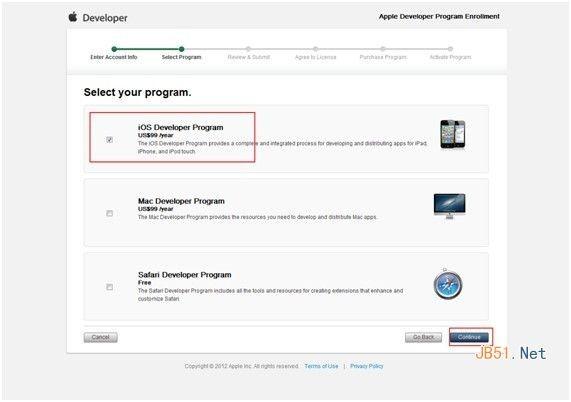Select the Review & Submit step
This screenshot has width=571, height=402.
pyautogui.click(x=249, y=57)
